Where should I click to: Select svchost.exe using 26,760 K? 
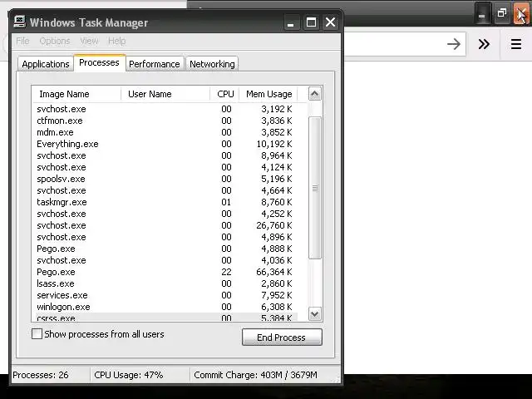[x=165, y=225]
